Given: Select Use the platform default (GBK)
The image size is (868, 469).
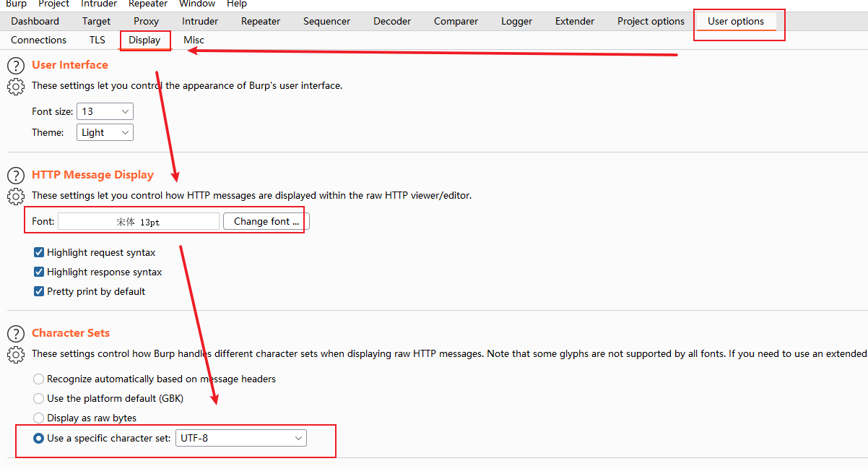Looking at the screenshot, I should (x=38, y=398).
